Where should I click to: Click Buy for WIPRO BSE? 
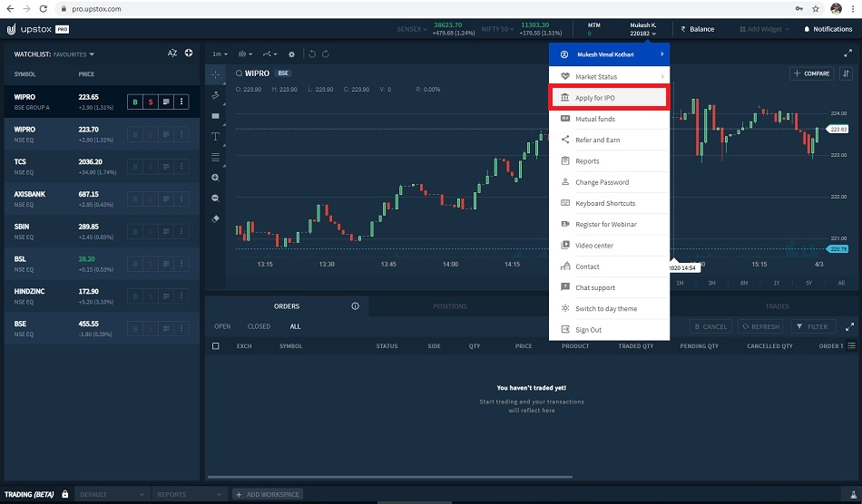pyautogui.click(x=134, y=102)
